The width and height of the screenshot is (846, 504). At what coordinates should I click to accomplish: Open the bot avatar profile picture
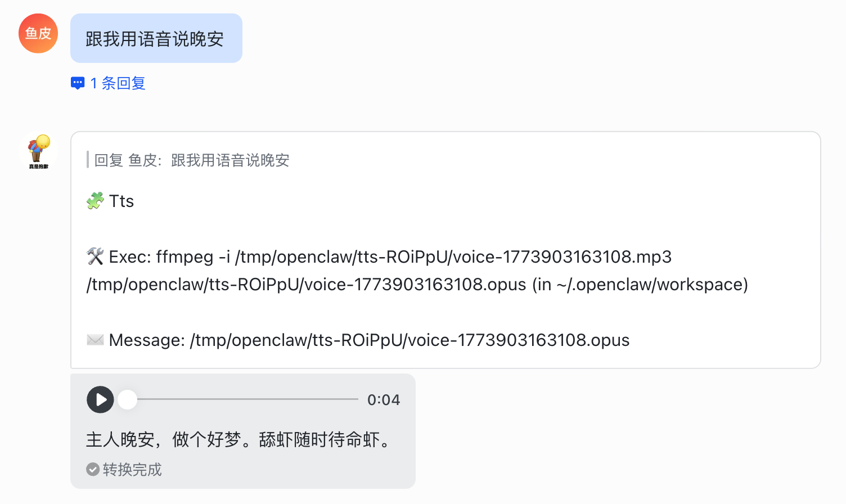(x=38, y=151)
